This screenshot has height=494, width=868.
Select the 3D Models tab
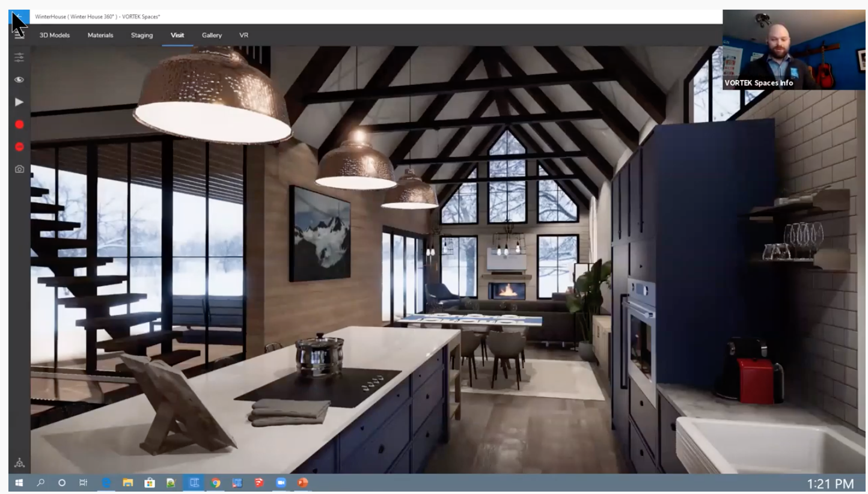(x=53, y=35)
